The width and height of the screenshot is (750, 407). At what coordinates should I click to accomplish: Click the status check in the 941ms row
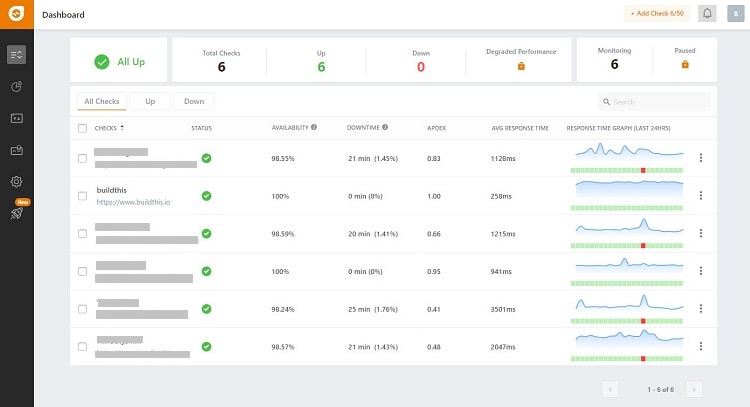(x=206, y=271)
